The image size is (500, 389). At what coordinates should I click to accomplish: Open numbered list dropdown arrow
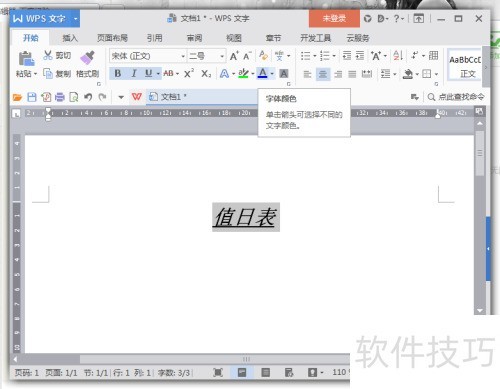pos(334,56)
